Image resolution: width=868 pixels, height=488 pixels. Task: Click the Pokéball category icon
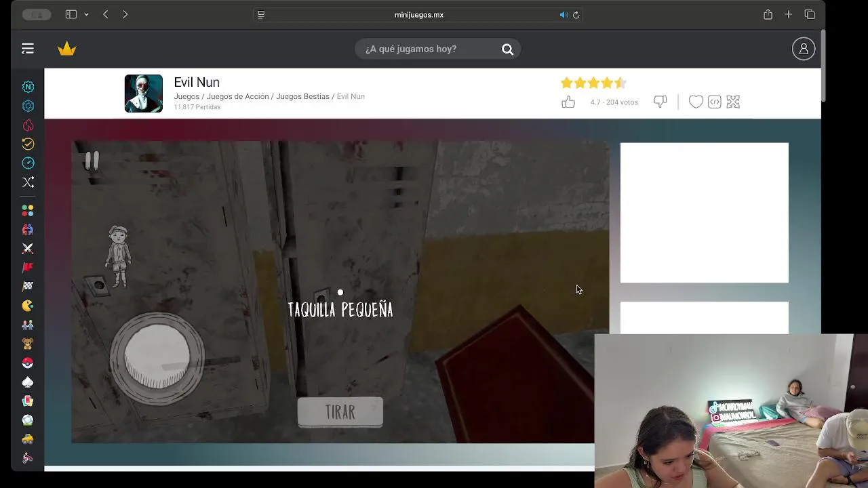(x=28, y=363)
